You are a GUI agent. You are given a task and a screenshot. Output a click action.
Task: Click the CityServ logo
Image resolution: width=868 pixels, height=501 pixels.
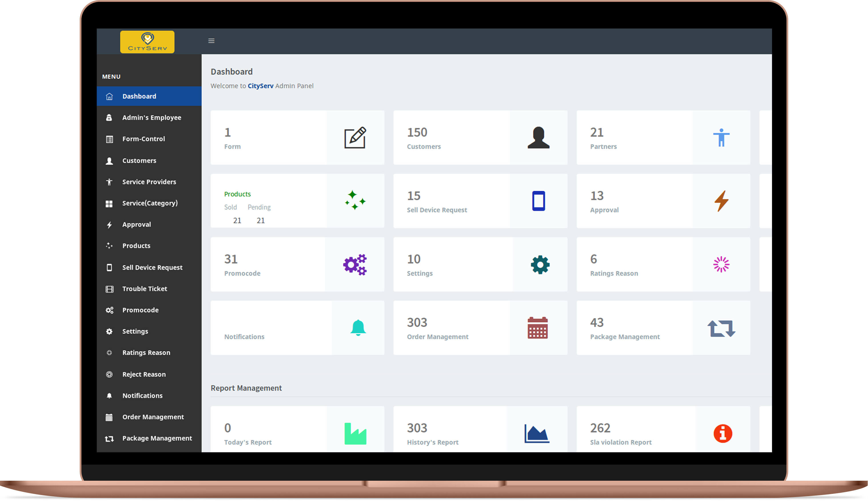click(147, 42)
